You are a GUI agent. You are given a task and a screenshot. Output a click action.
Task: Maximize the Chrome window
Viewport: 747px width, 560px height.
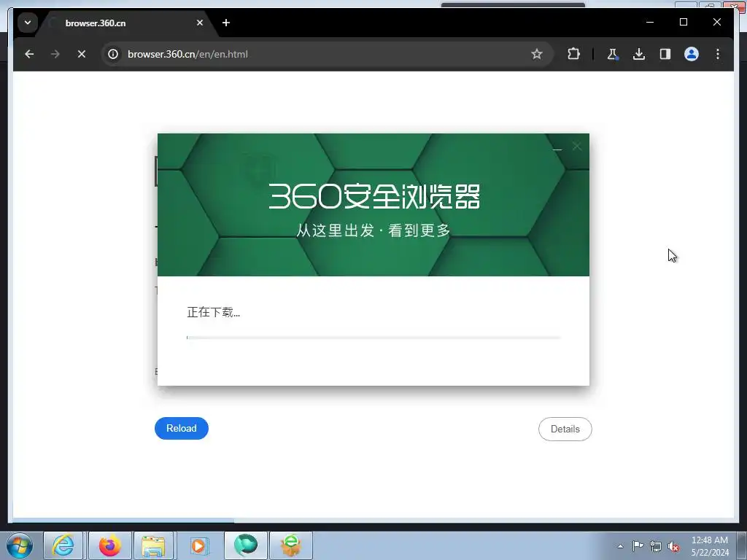(683, 23)
